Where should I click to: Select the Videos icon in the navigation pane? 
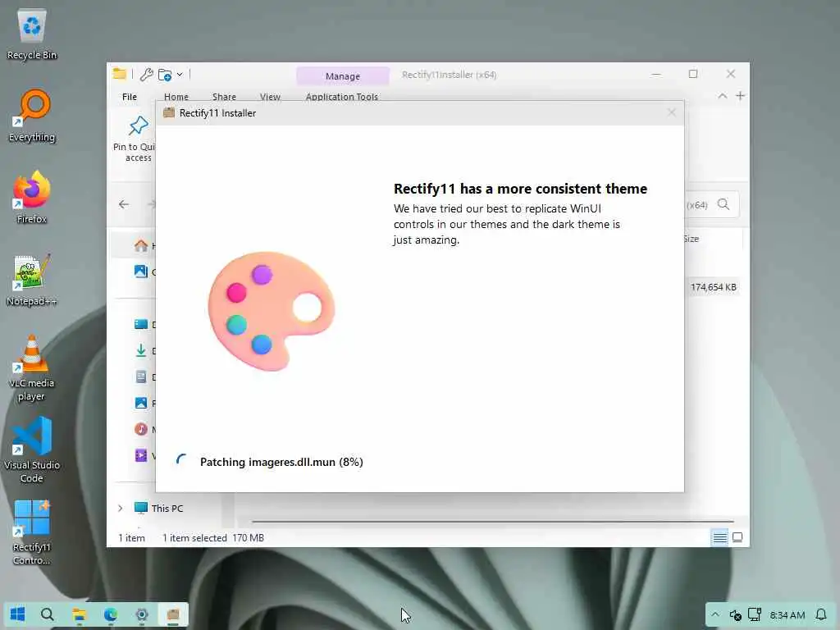coord(141,455)
